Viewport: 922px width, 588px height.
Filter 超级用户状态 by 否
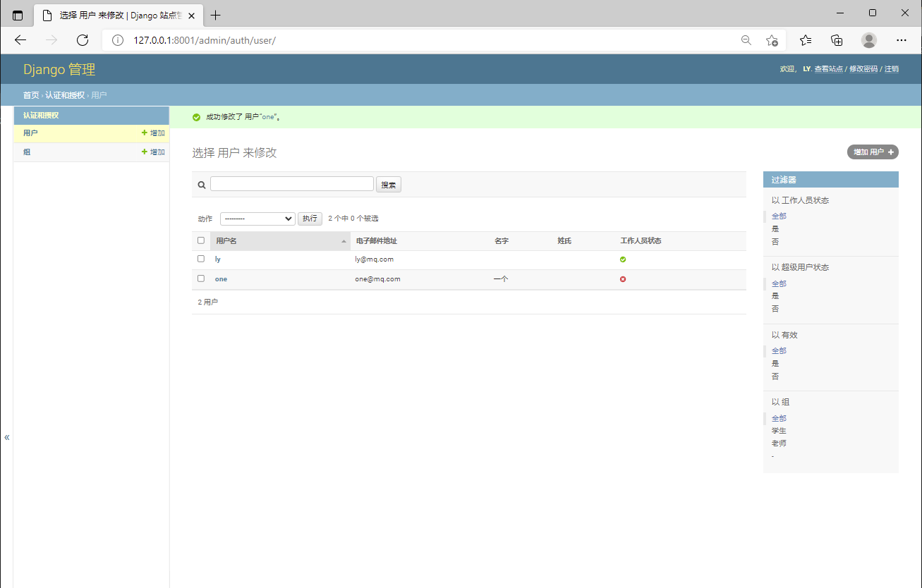point(775,309)
